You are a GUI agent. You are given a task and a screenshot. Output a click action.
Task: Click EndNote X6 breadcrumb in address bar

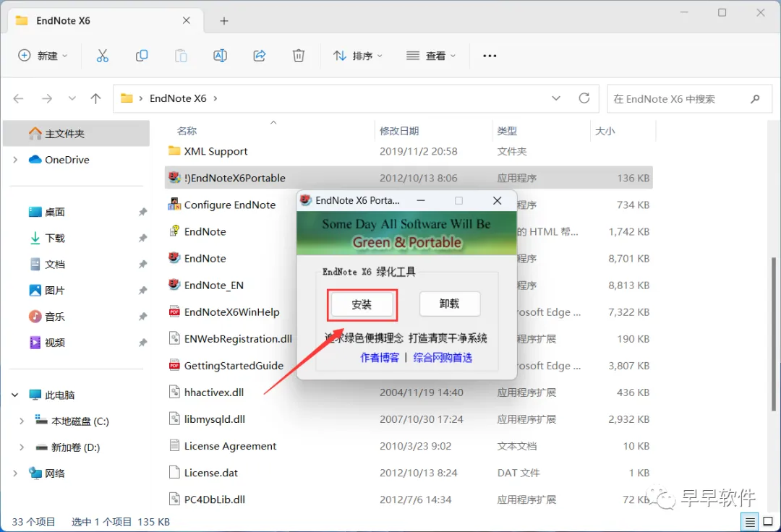pyautogui.click(x=178, y=98)
